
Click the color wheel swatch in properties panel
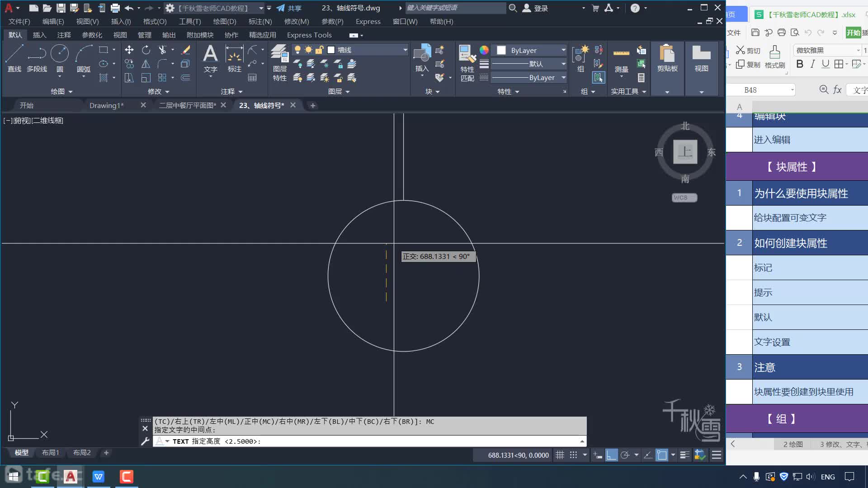click(484, 50)
